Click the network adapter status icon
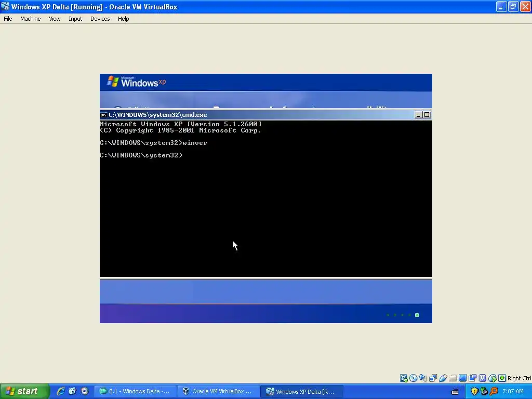Image resolution: width=532 pixels, height=399 pixels. (433, 378)
